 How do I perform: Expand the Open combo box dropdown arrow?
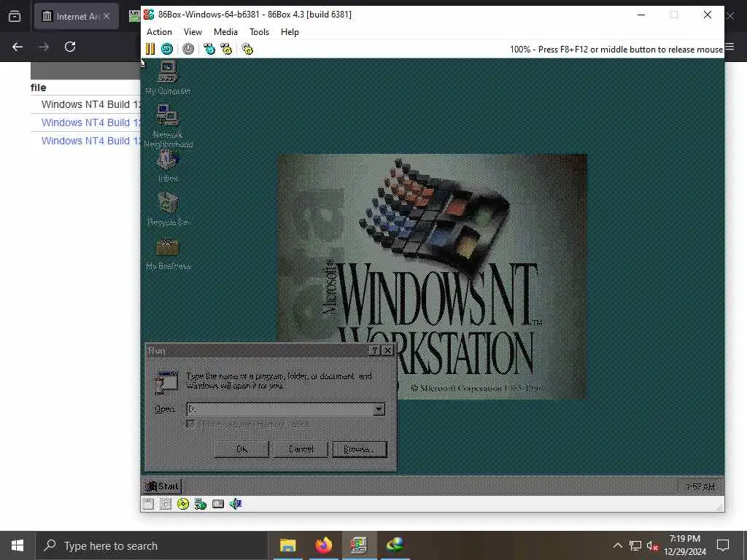pyautogui.click(x=379, y=409)
